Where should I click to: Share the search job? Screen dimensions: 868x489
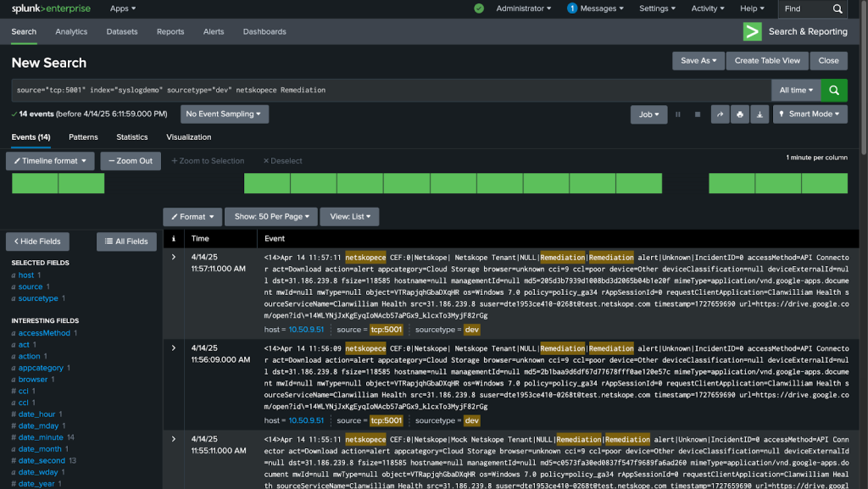click(720, 114)
